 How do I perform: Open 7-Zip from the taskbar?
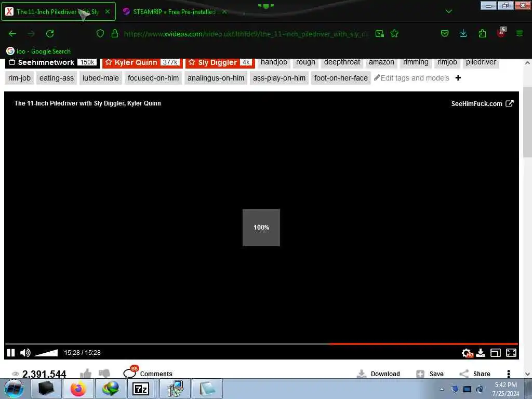coord(140,389)
